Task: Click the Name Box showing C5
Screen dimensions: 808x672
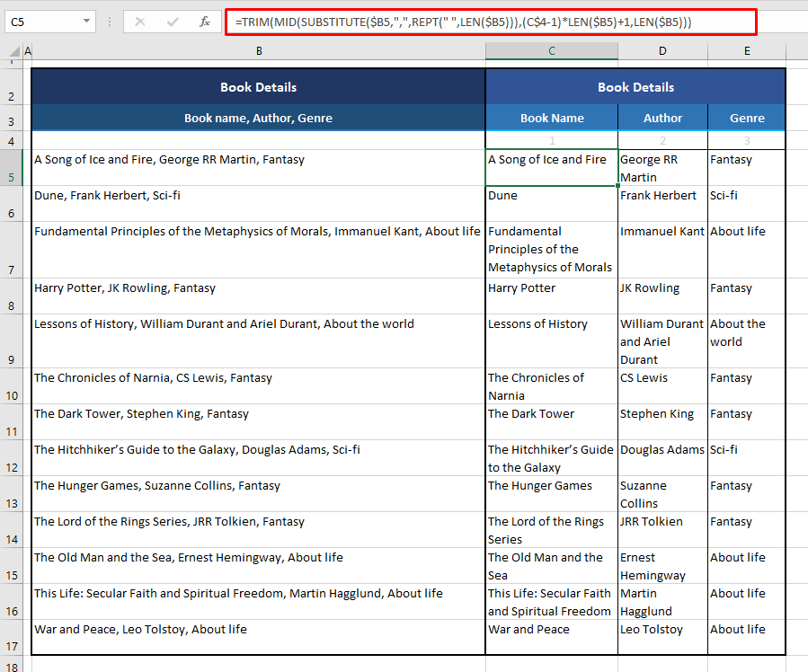Action: point(36,20)
